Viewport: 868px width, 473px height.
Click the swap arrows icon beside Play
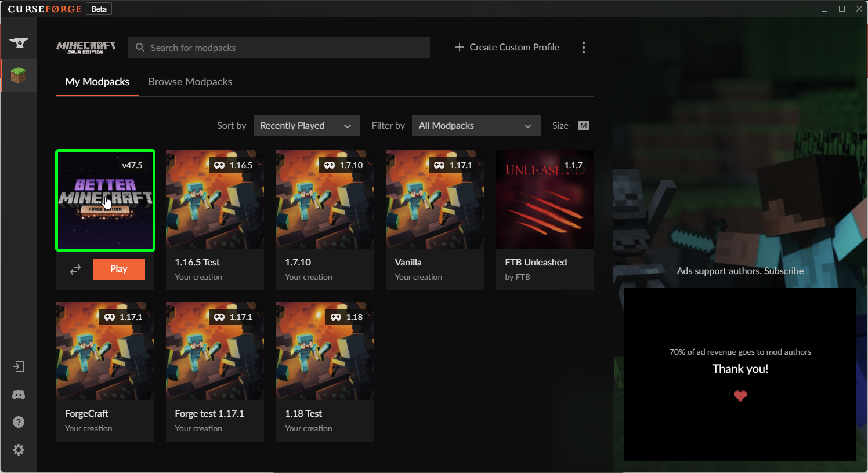click(x=75, y=270)
